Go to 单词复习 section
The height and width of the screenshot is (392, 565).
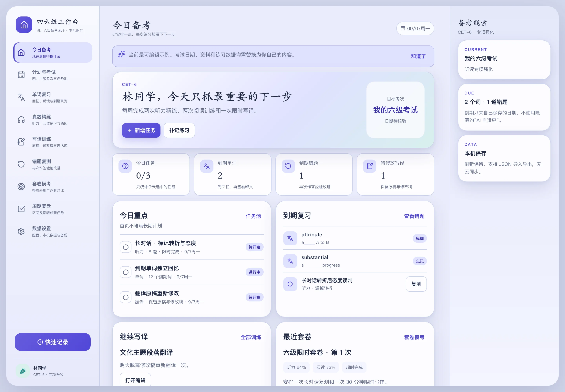(53, 97)
